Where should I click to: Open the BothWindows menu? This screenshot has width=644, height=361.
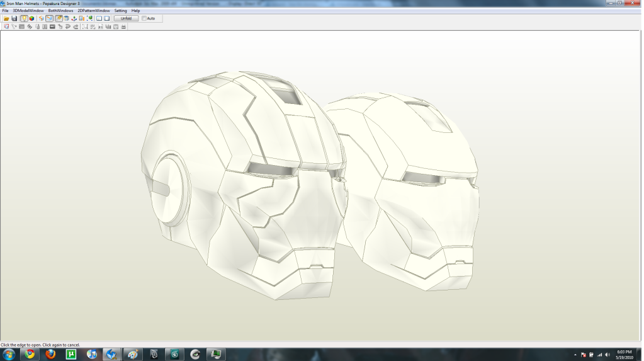[x=61, y=11]
